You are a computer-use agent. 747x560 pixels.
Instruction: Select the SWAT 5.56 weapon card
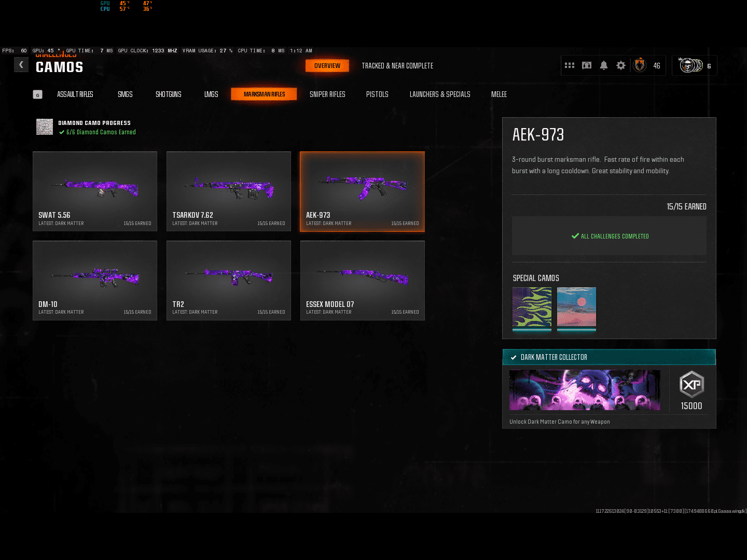[95, 191]
